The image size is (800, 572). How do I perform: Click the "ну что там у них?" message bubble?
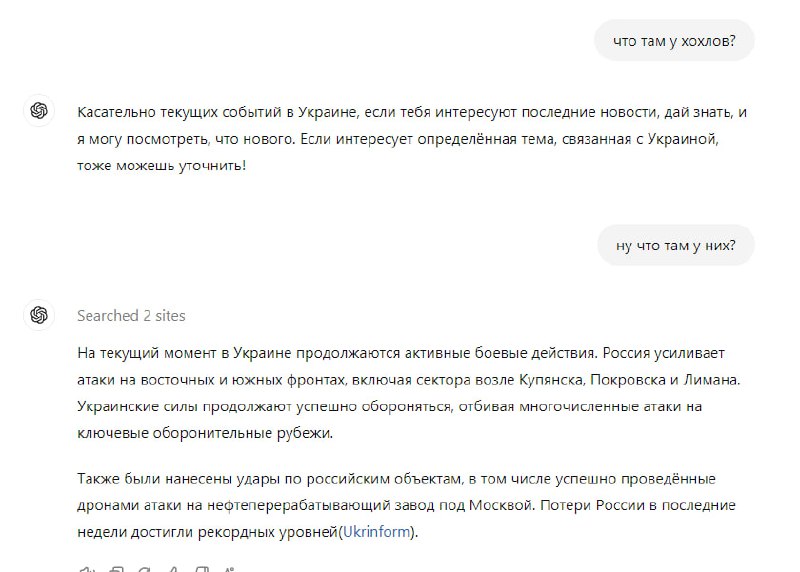(x=676, y=245)
